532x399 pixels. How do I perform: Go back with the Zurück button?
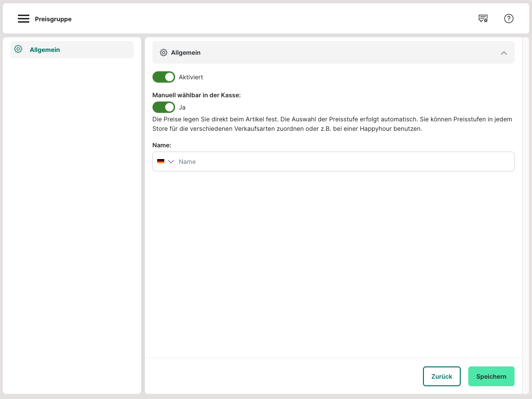click(x=441, y=376)
